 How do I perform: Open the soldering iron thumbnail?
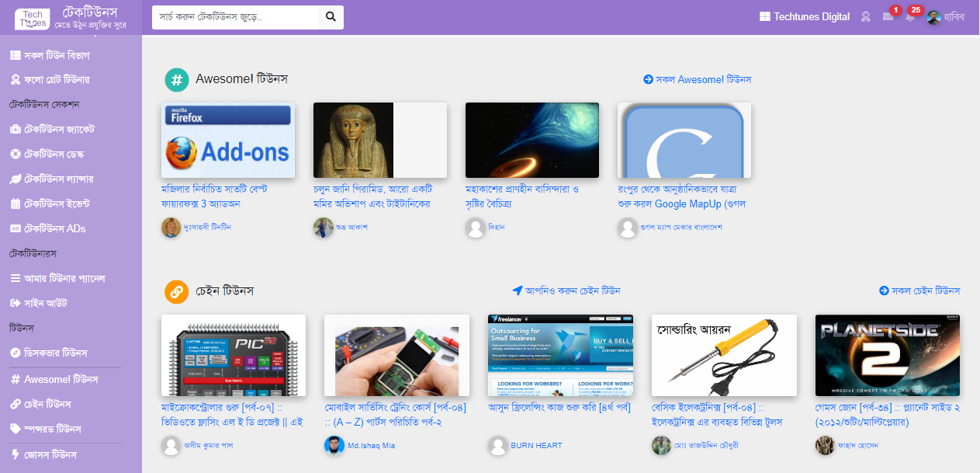[x=725, y=356]
